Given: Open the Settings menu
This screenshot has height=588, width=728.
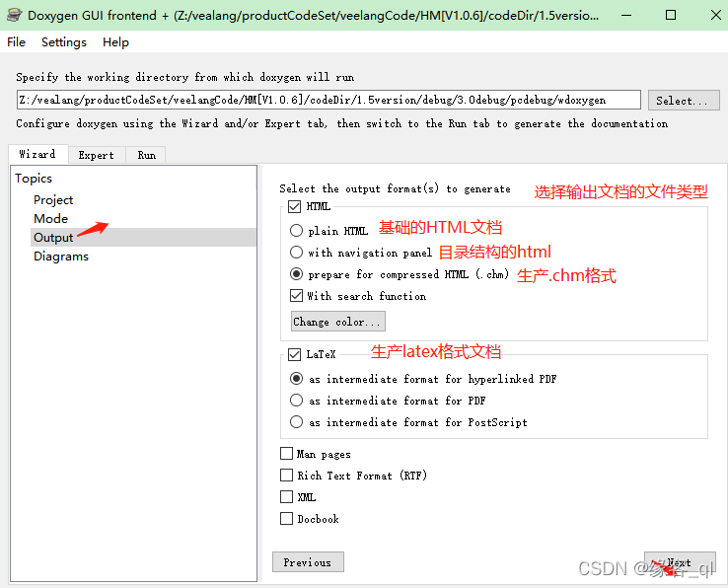Looking at the screenshot, I should point(64,42).
